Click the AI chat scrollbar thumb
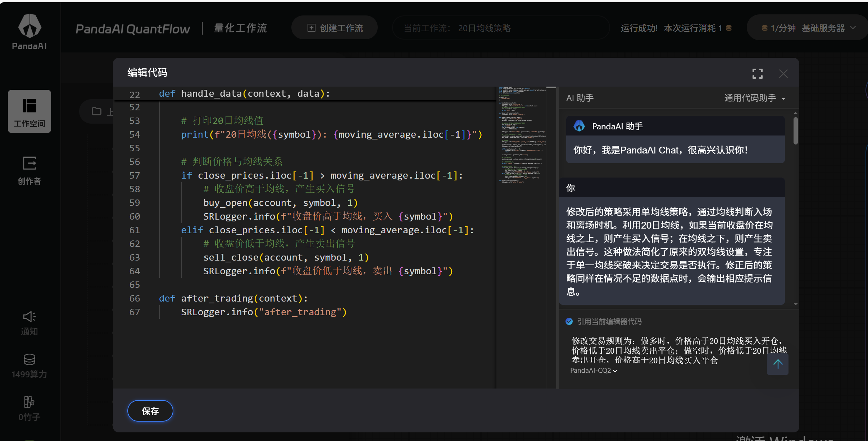Viewport: 868px width, 441px height. coord(795,130)
